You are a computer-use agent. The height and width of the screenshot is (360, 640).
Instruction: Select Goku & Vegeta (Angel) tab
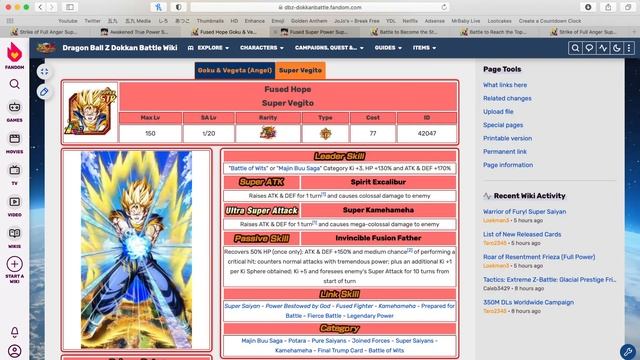(x=235, y=70)
